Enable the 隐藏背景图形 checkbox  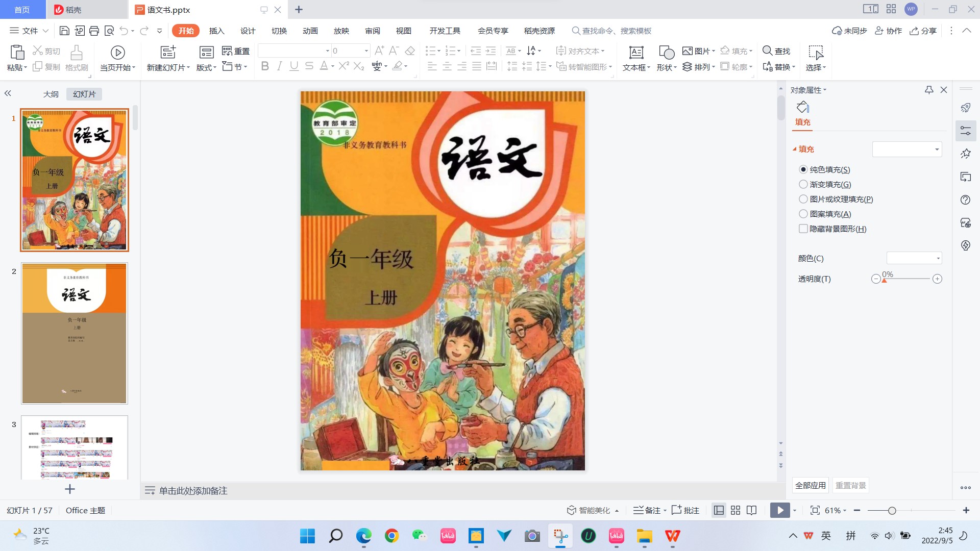pyautogui.click(x=803, y=229)
